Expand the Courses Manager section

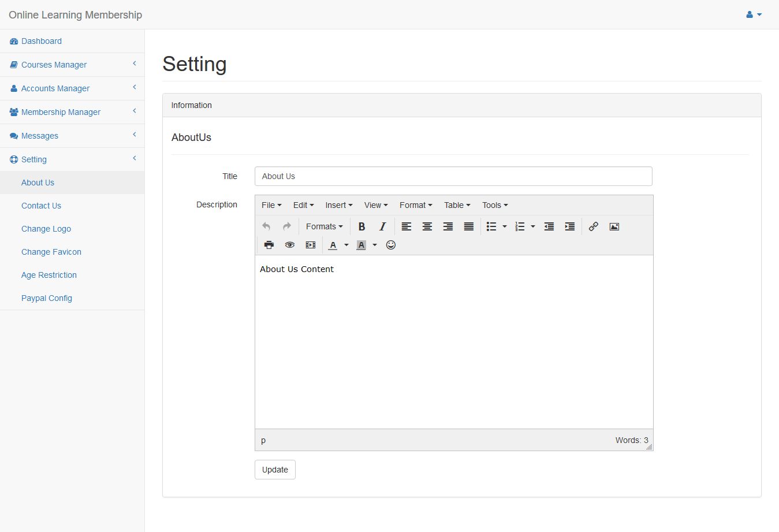tap(72, 65)
